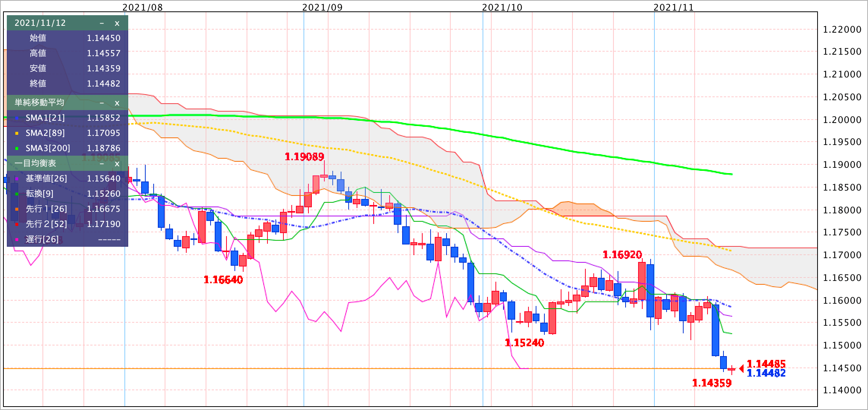This screenshot has height=410, width=868.
Task: Click the latest red candlestick near 1.14485
Action: tap(731, 369)
